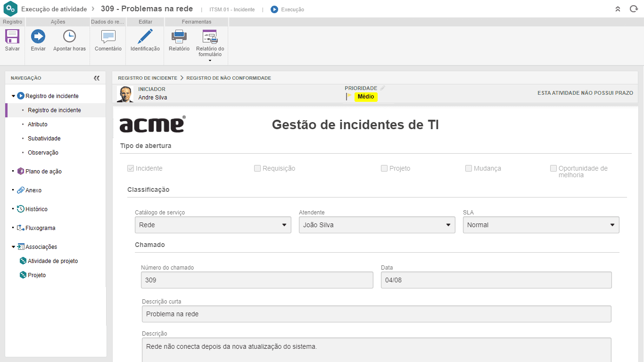
Task: Click the Histórico clock icon
Action: pos(21,209)
